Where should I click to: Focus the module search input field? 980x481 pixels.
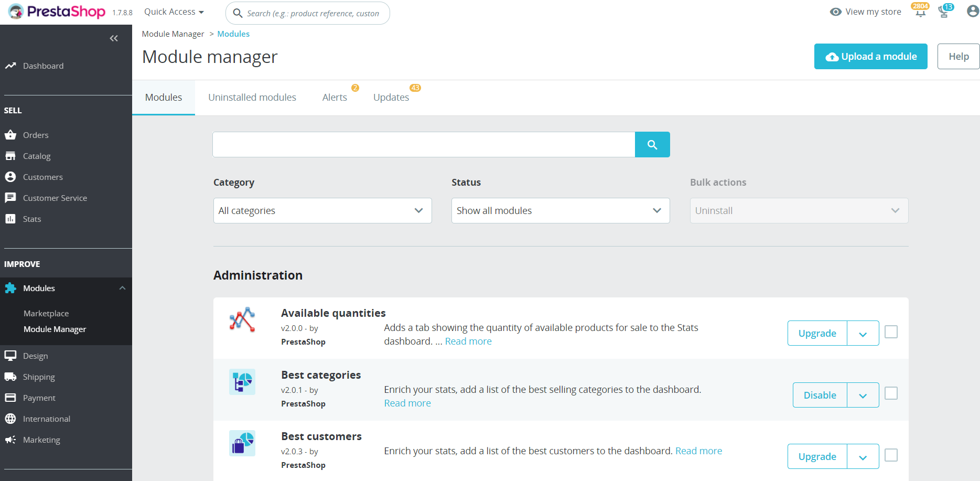pyautogui.click(x=423, y=145)
